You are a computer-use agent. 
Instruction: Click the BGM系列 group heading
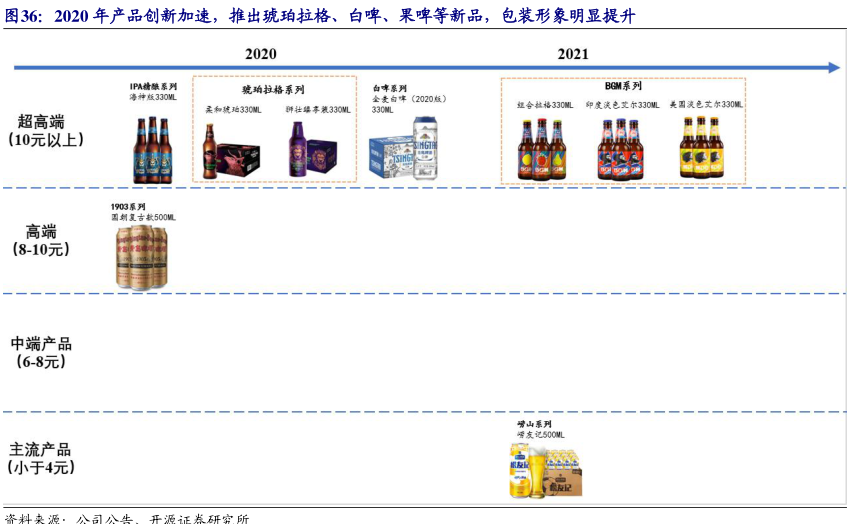pyautogui.click(x=623, y=87)
